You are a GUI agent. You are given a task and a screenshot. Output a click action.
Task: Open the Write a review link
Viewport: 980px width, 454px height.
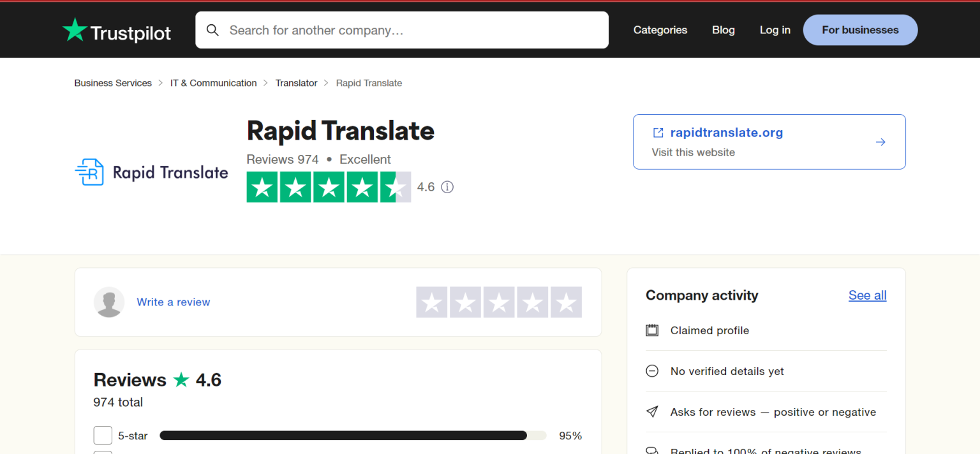click(173, 302)
